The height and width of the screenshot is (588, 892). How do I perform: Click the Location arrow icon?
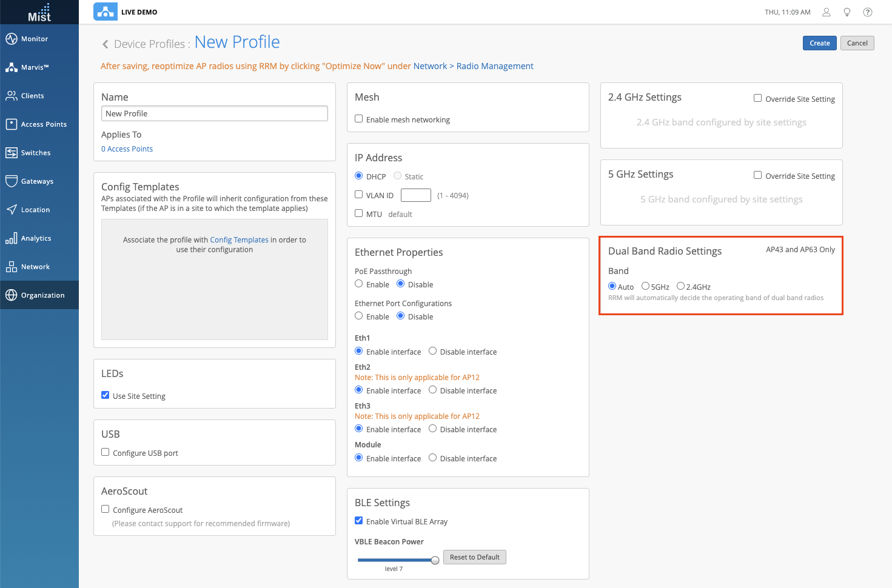click(12, 210)
